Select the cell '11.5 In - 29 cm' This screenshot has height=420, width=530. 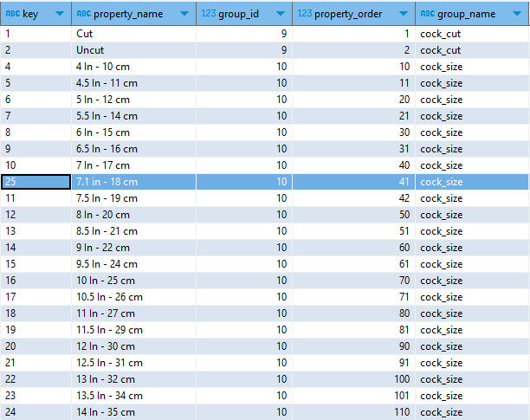coord(134,330)
